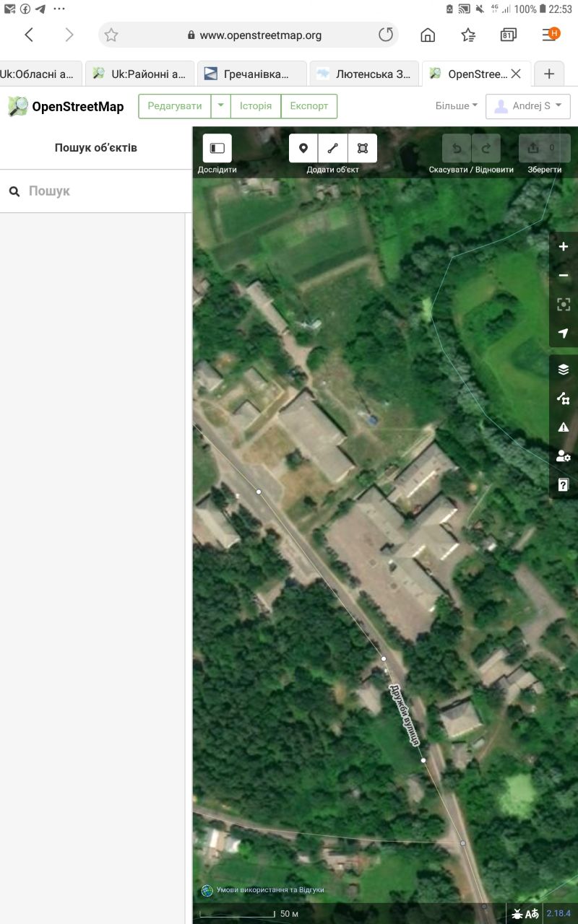The image size is (578, 924).
Task: Open browser tabs overview
Action: [509, 35]
